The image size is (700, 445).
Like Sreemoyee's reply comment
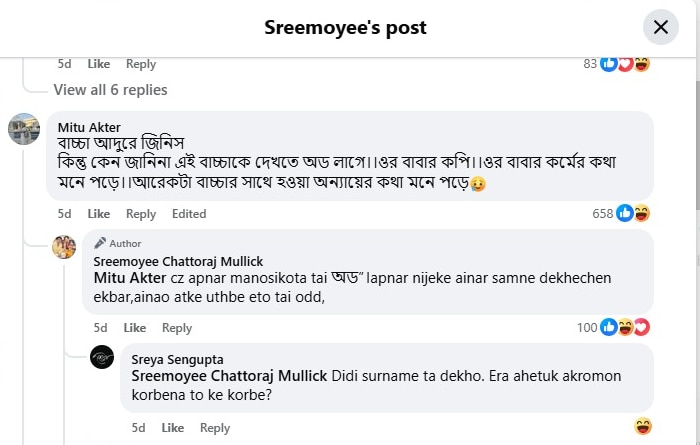[135, 327]
